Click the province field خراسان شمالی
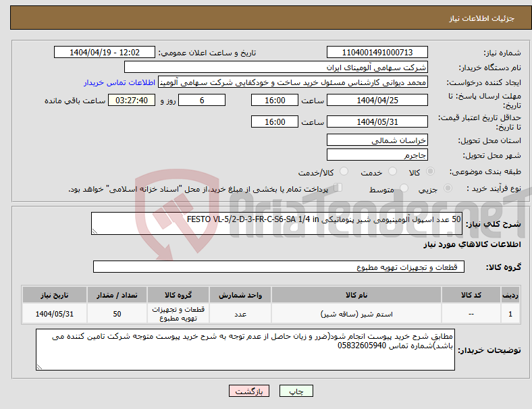The image size is (532, 409). coord(377,140)
